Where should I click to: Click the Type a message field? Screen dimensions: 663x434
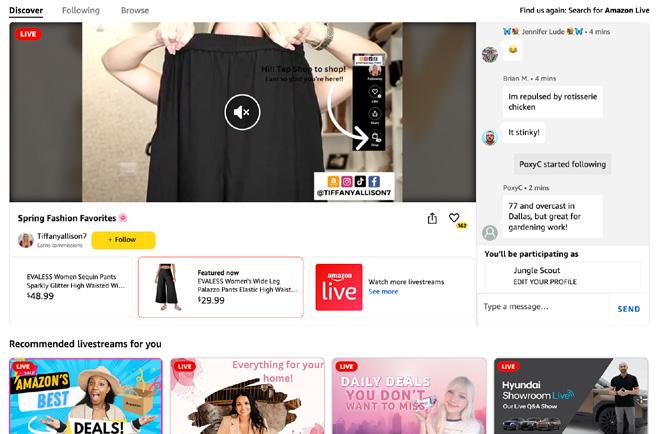[543, 307]
